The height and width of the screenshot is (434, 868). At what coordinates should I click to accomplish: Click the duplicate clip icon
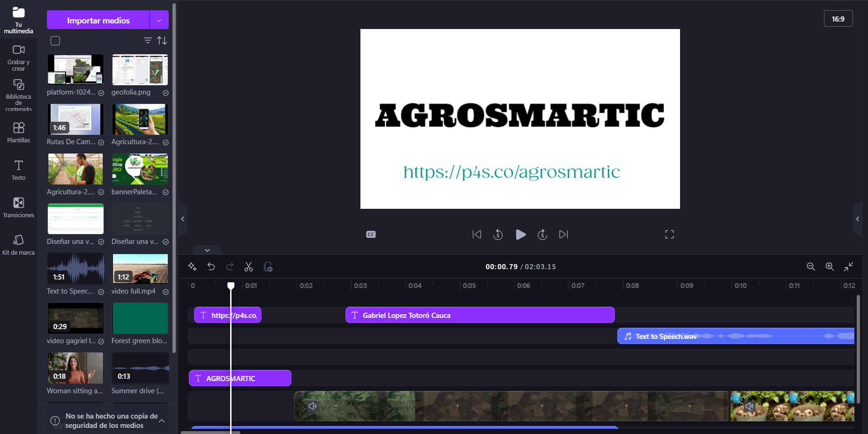268,266
